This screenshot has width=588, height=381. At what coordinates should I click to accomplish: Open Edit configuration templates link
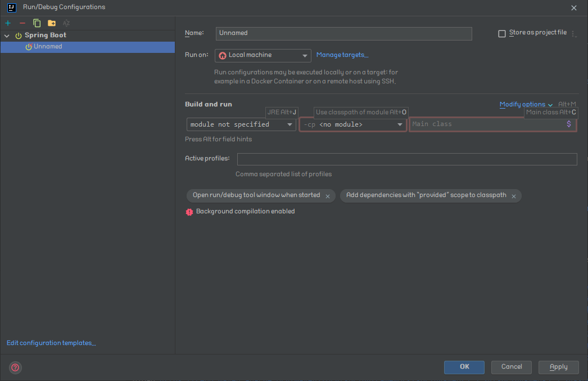(x=51, y=343)
